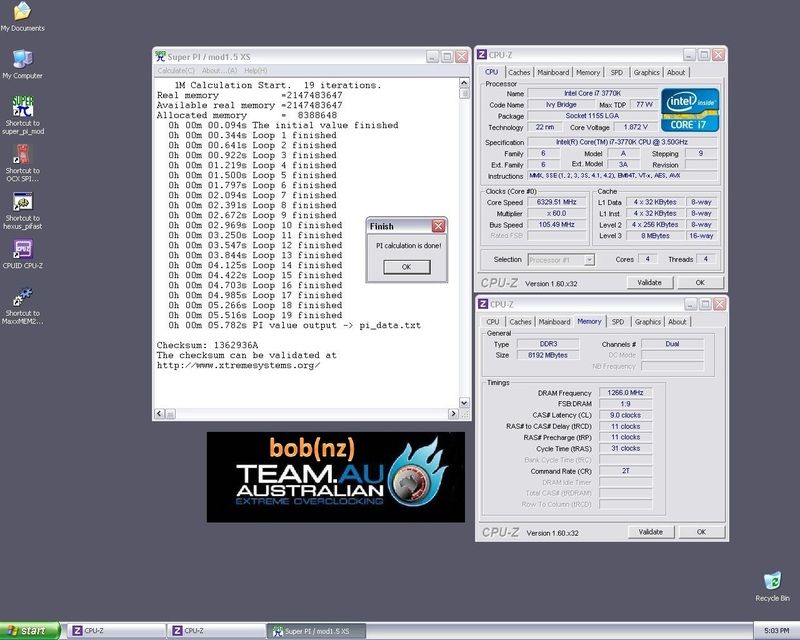Image resolution: width=800 pixels, height=640 pixels.
Task: Open the Calculate menu in Super PI
Action: pyautogui.click(x=176, y=71)
